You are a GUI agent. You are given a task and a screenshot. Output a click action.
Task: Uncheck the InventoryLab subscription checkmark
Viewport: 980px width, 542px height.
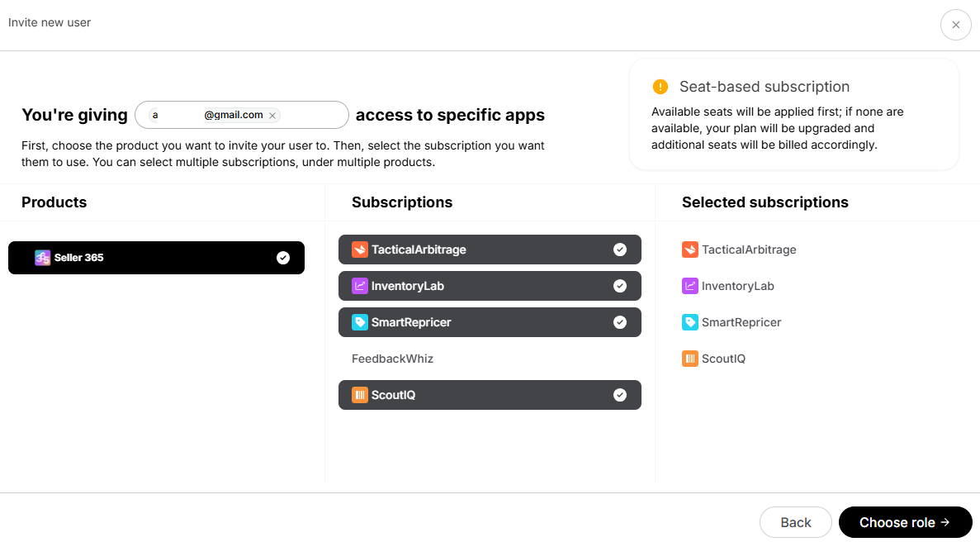[x=620, y=286]
